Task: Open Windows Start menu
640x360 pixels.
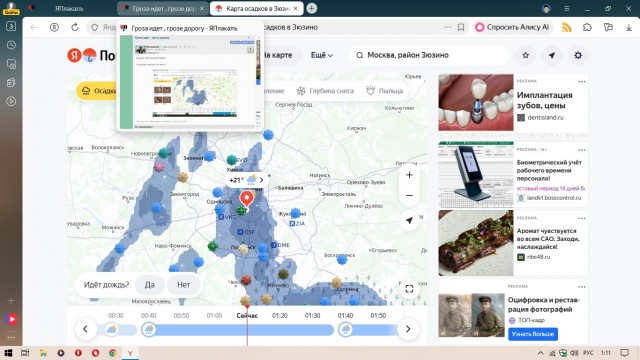Action: [x=8, y=353]
